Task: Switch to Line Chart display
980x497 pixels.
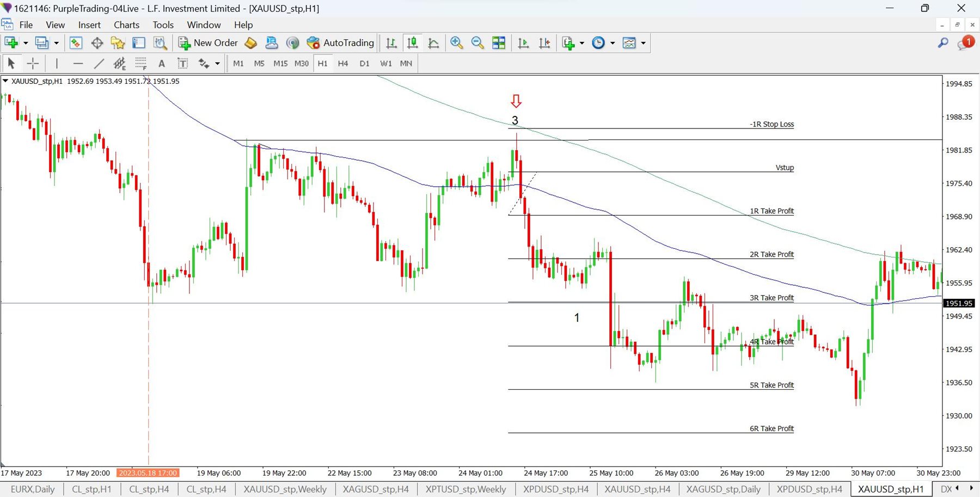Action: pos(434,43)
